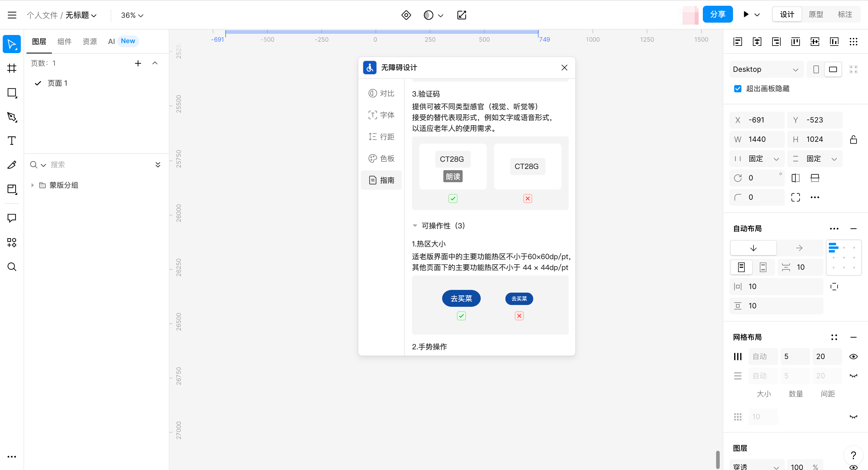Expand the 蒙版分组 folder in layers list

coord(32,185)
